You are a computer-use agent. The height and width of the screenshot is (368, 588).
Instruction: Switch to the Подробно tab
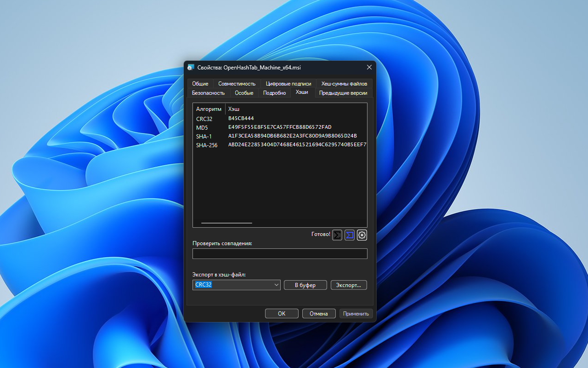tap(274, 93)
